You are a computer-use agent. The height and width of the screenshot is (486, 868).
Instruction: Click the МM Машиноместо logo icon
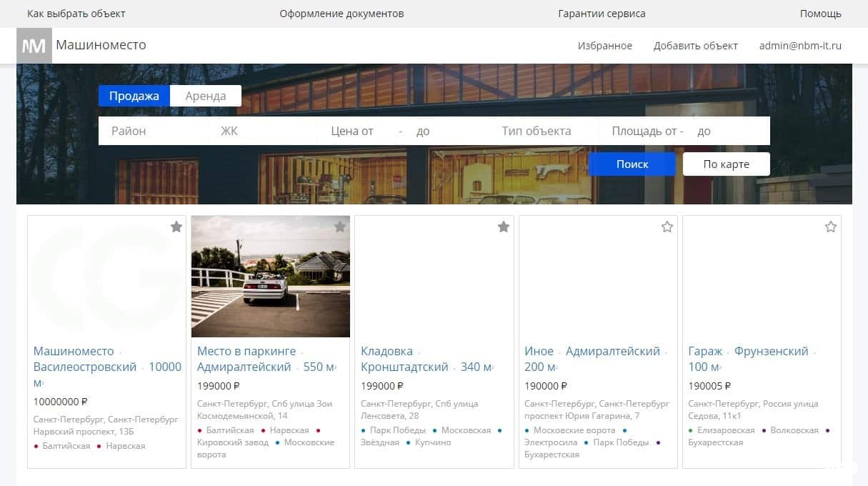34,45
